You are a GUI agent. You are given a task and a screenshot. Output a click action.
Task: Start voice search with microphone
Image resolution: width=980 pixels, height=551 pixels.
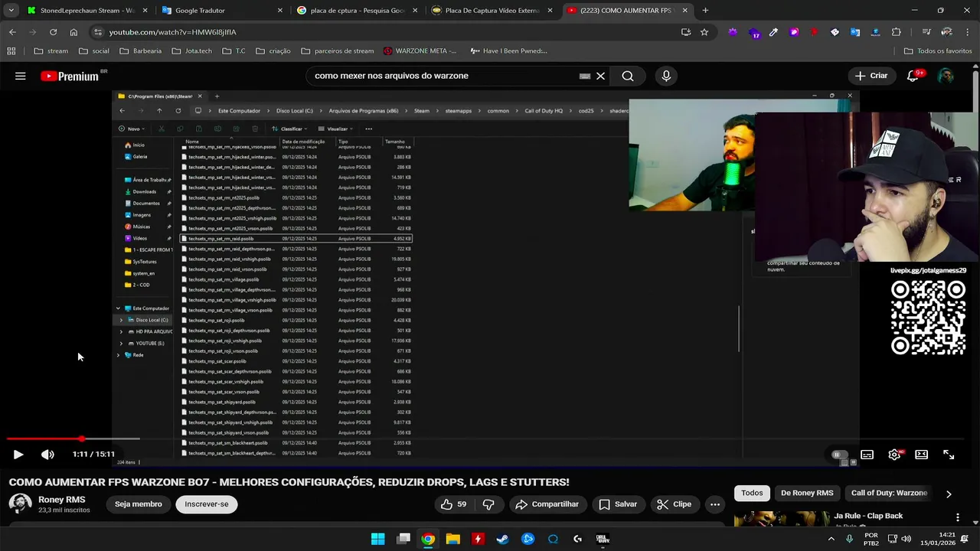click(666, 76)
